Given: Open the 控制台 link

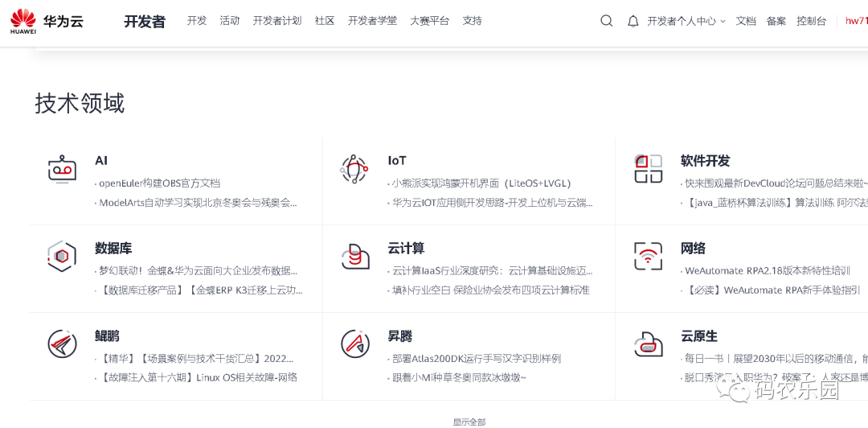Looking at the screenshot, I should pyautogui.click(x=812, y=22).
